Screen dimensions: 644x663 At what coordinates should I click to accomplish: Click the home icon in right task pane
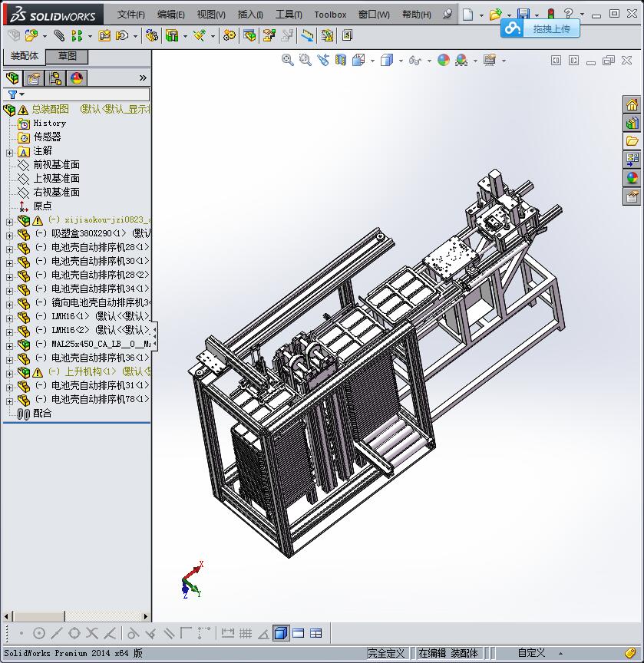(632, 104)
